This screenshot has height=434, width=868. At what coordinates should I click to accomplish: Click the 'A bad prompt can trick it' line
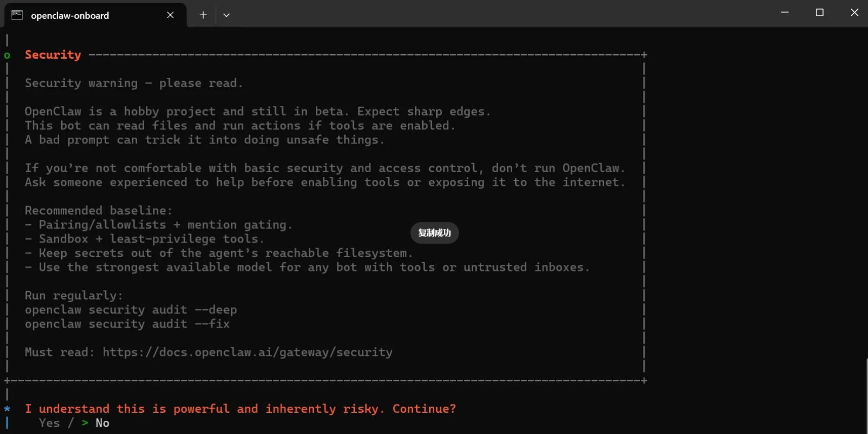[205, 140]
